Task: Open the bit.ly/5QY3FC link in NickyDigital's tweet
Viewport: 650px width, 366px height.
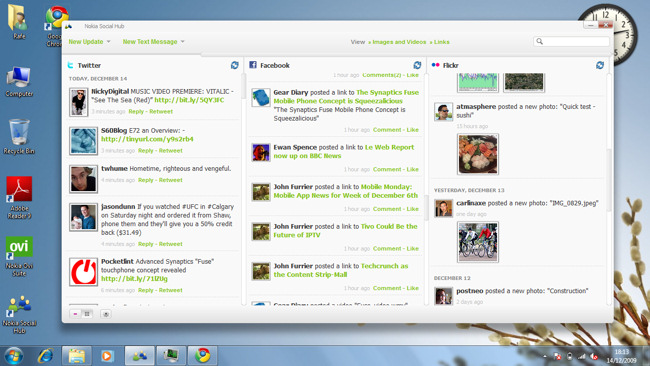Action: [189, 100]
